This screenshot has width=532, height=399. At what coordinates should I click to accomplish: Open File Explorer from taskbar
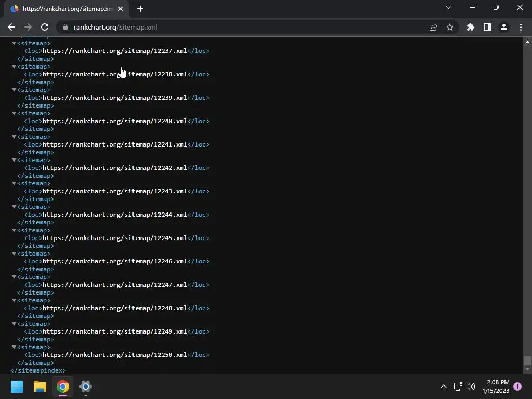point(39,387)
